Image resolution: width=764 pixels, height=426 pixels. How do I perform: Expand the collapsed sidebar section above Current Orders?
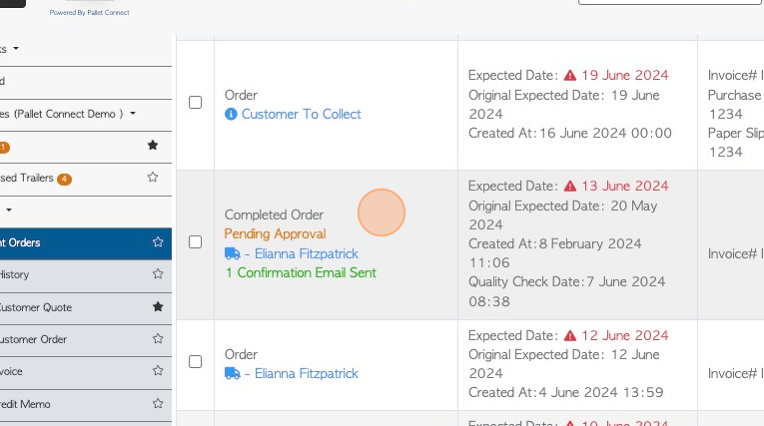(9, 210)
